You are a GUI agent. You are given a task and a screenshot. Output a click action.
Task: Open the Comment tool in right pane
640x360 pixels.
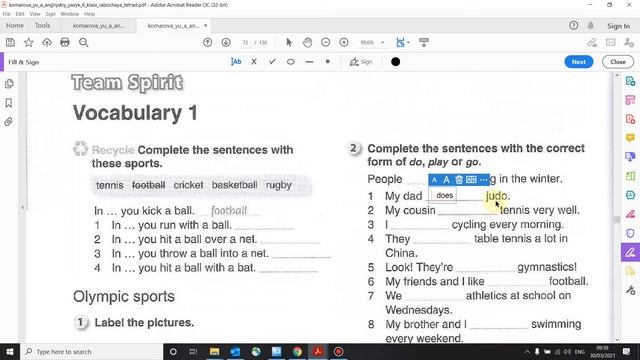point(630,138)
